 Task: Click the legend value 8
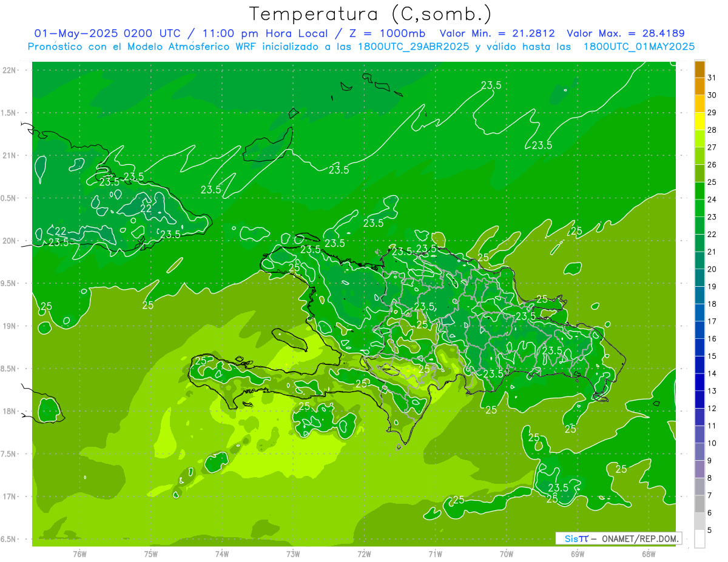710,478
